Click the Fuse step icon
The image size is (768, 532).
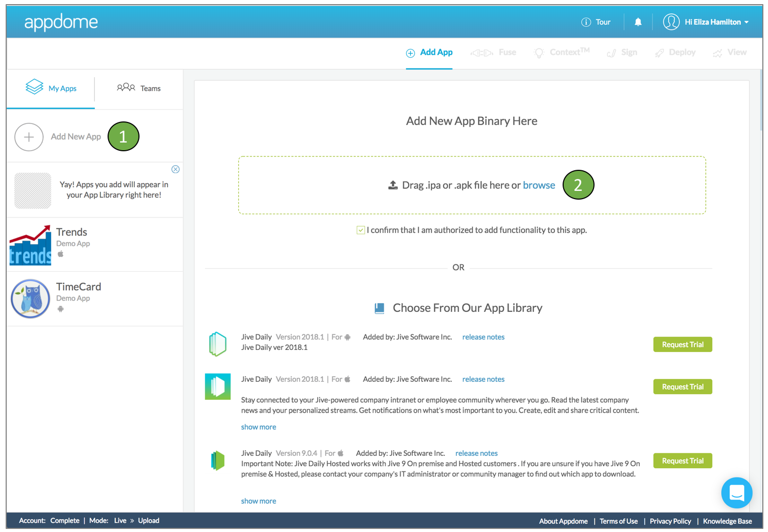click(482, 53)
